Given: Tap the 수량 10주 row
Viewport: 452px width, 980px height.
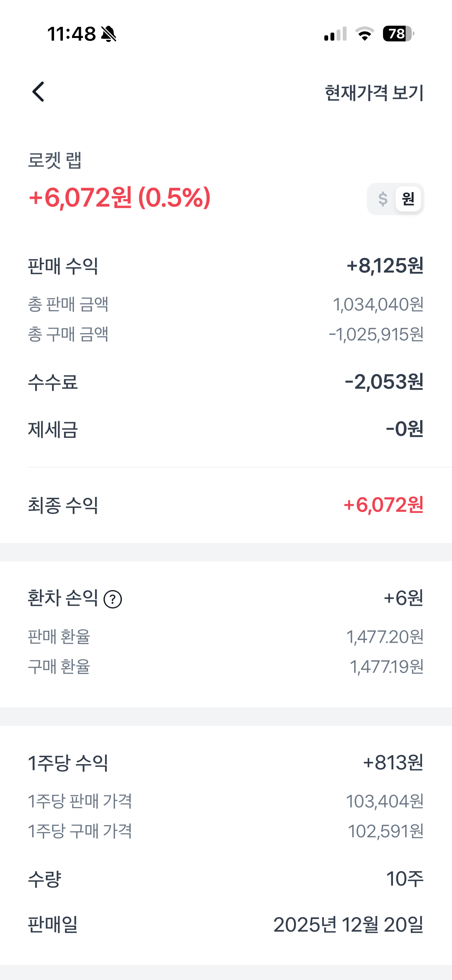Looking at the screenshot, I should point(225,878).
